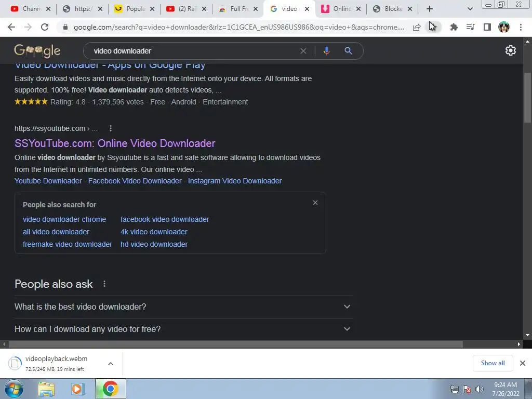Open the Chrome profile avatar
Image resolution: width=532 pixels, height=399 pixels.
click(504, 27)
